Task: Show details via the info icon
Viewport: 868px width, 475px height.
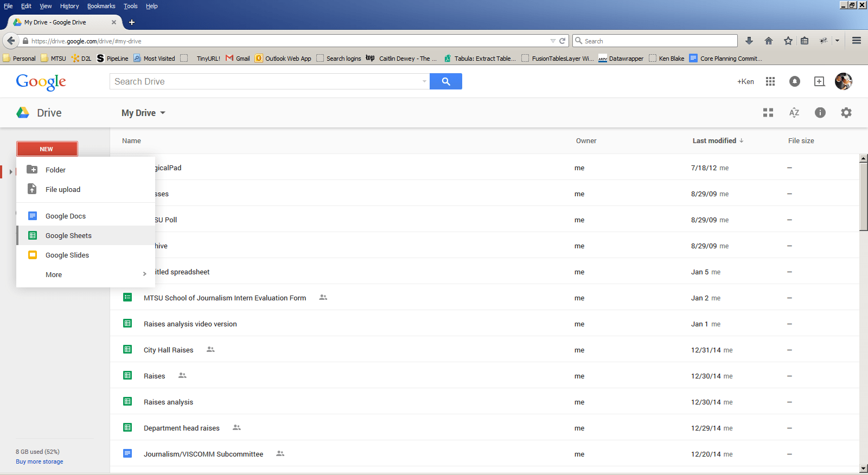Action: [820, 113]
